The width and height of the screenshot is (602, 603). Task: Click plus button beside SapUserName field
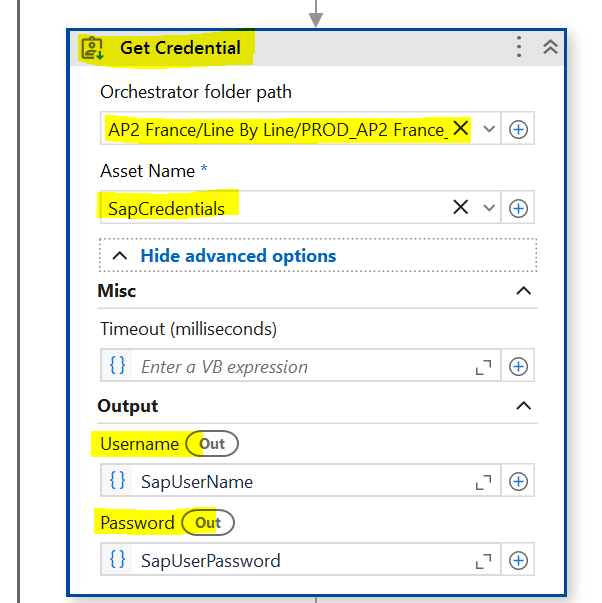click(x=518, y=482)
